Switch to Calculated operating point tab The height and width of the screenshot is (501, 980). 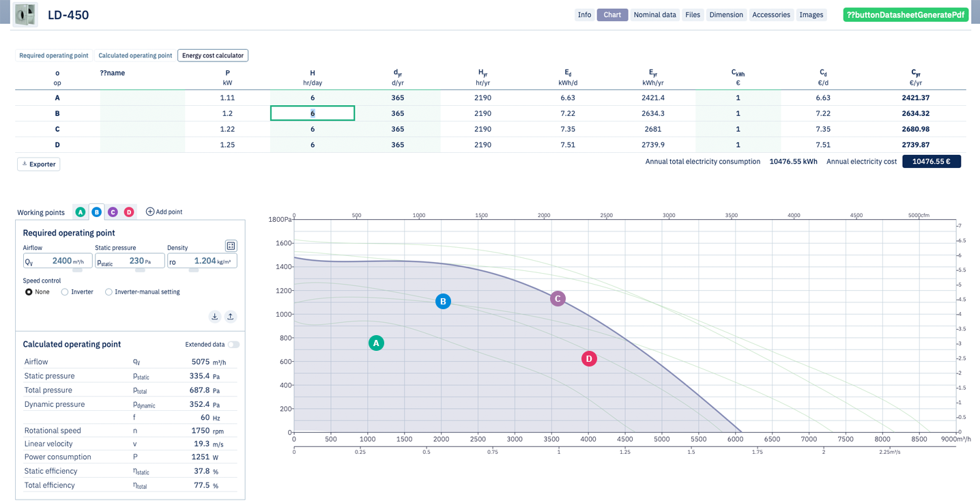[x=135, y=55]
